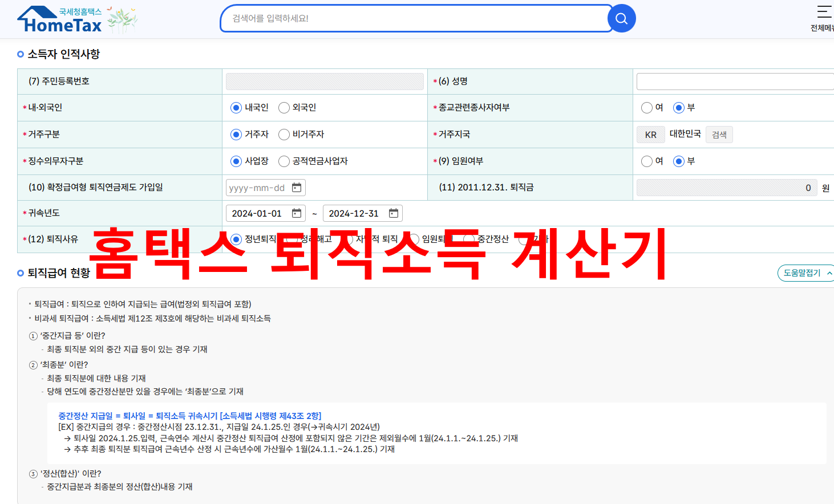
Task: Collapse help with 도움말접기 button
Action: pyautogui.click(x=805, y=273)
